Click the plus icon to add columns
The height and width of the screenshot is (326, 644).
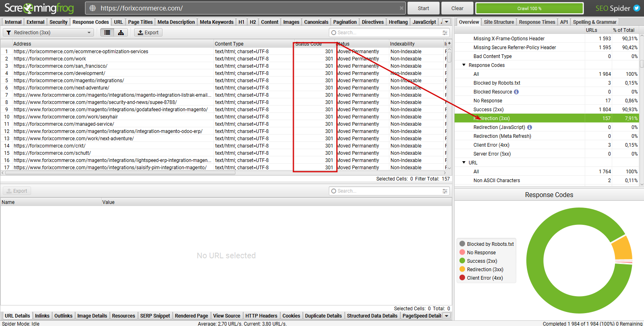tap(449, 44)
